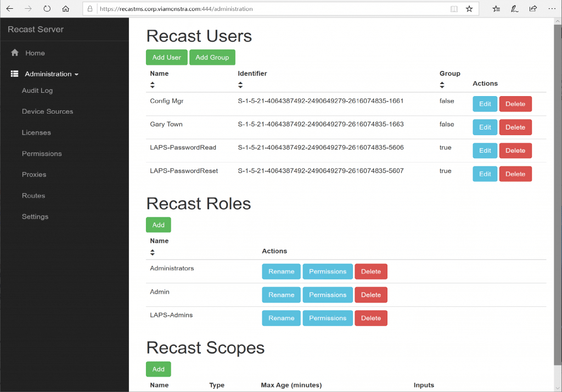Click the scrollbar down arrow
562x392 pixels.
(558, 388)
